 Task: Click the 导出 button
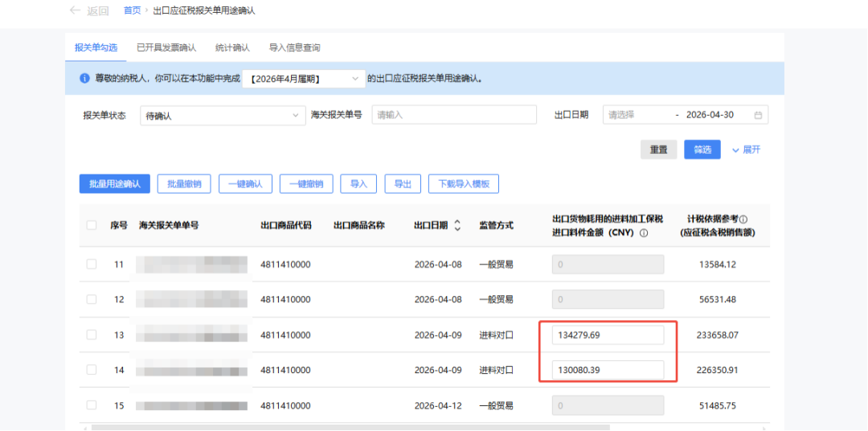pyautogui.click(x=403, y=184)
